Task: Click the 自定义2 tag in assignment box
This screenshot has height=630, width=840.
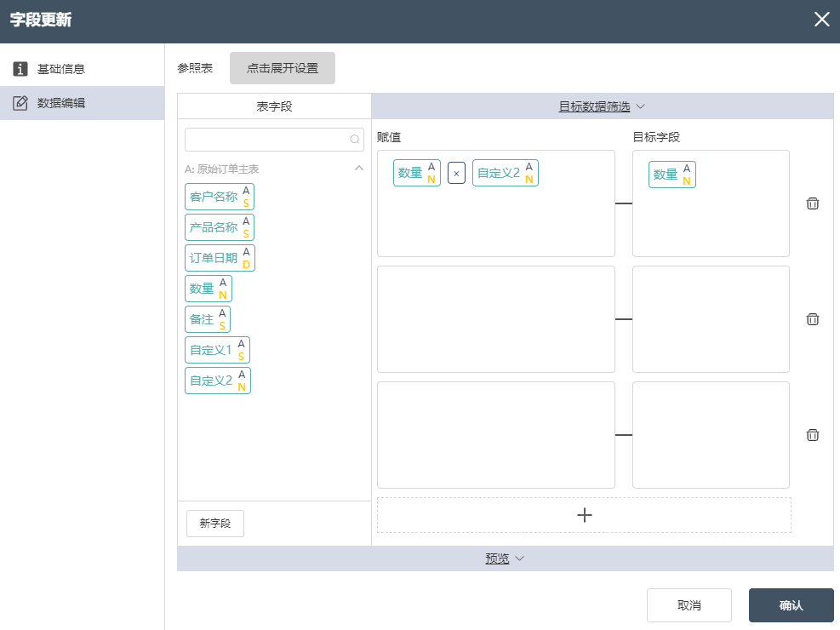Action: coord(506,173)
